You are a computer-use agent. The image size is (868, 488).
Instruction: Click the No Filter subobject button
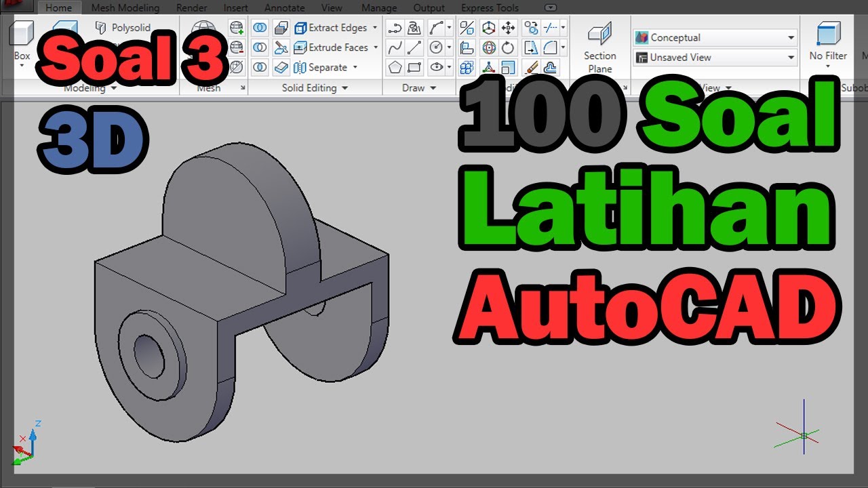click(828, 45)
